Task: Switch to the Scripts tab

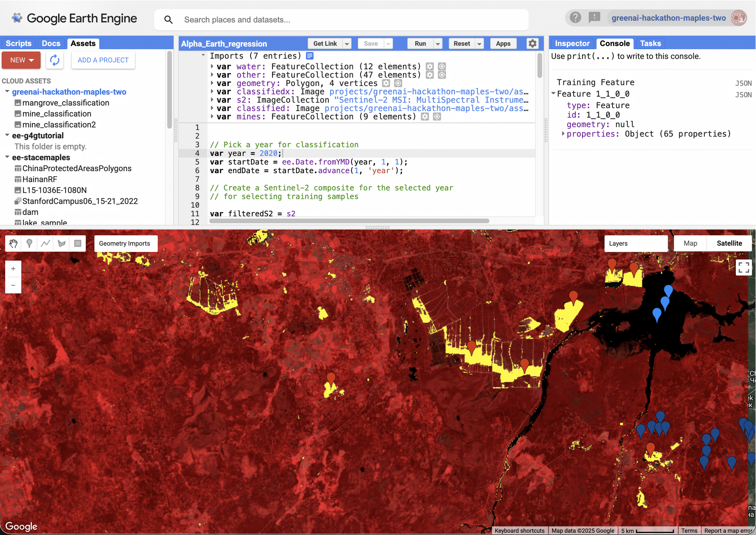Action: click(x=18, y=43)
